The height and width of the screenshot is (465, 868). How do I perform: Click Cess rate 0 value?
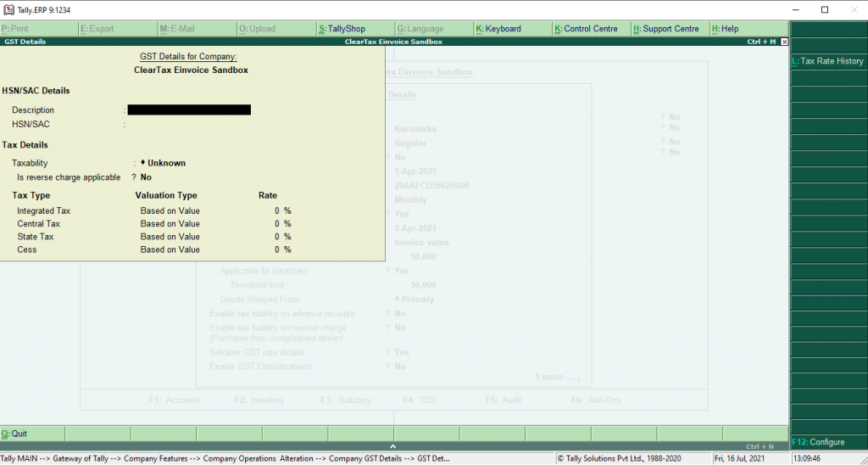(277, 249)
